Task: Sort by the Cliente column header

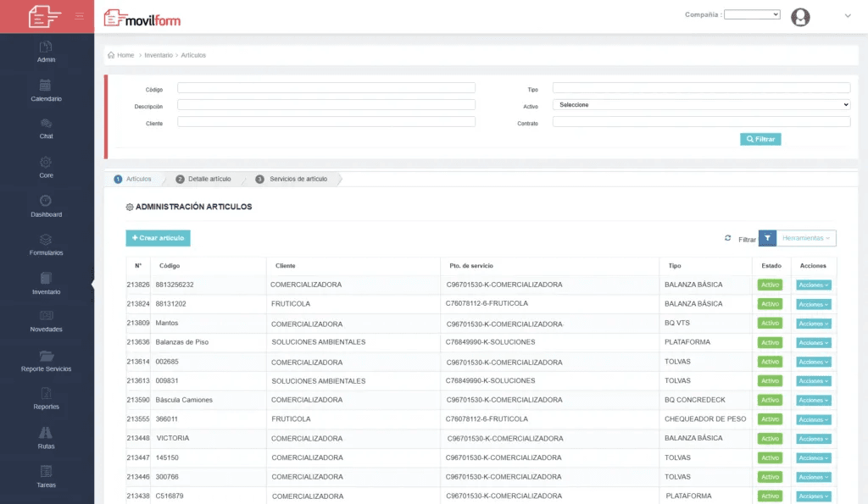Action: (285, 266)
